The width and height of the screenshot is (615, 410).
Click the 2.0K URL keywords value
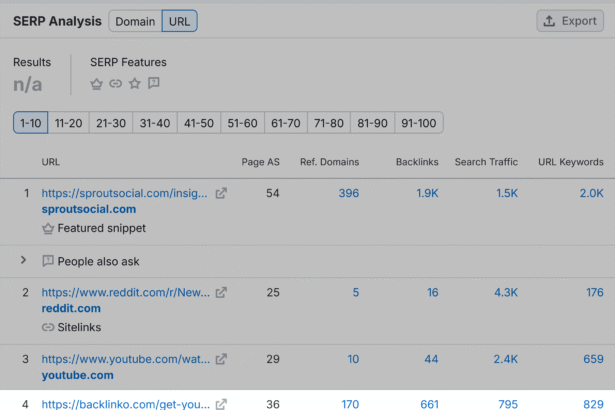[x=591, y=193]
